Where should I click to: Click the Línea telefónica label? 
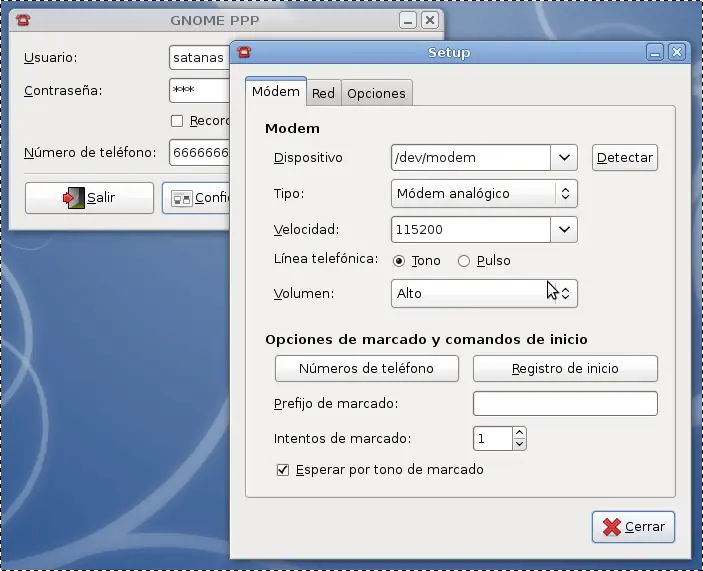[326, 259]
